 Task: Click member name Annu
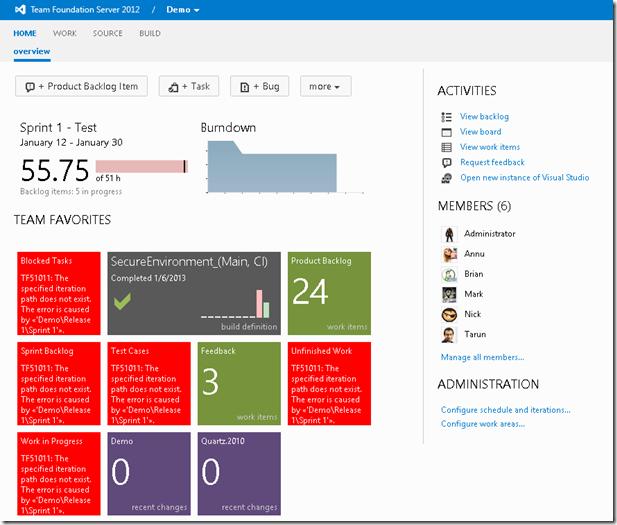click(x=474, y=254)
